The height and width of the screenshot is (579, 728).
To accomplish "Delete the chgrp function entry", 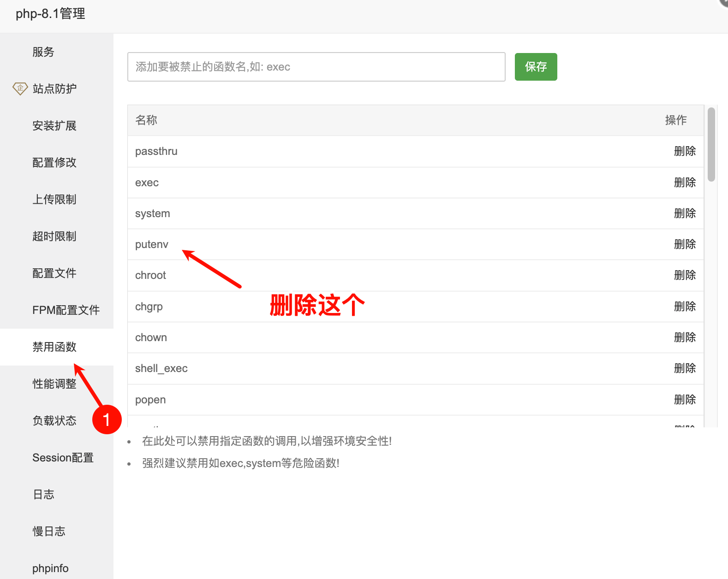I will point(685,307).
